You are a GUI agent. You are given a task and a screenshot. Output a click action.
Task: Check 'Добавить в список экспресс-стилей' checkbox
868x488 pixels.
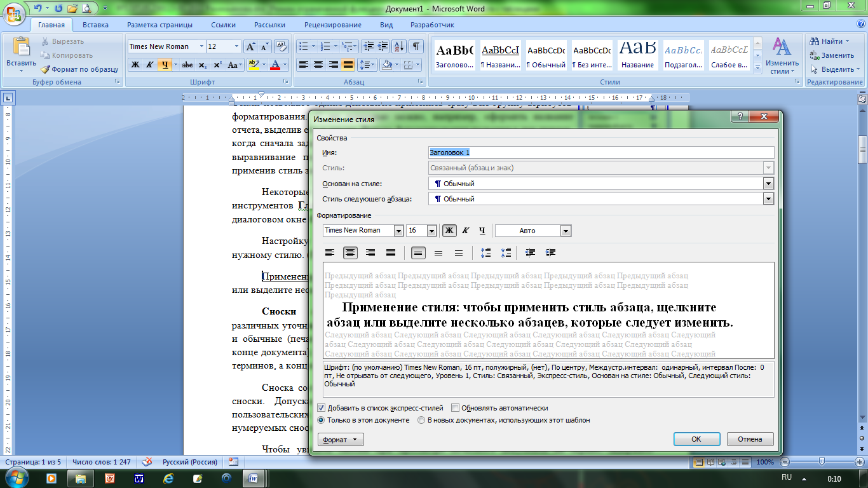321,408
